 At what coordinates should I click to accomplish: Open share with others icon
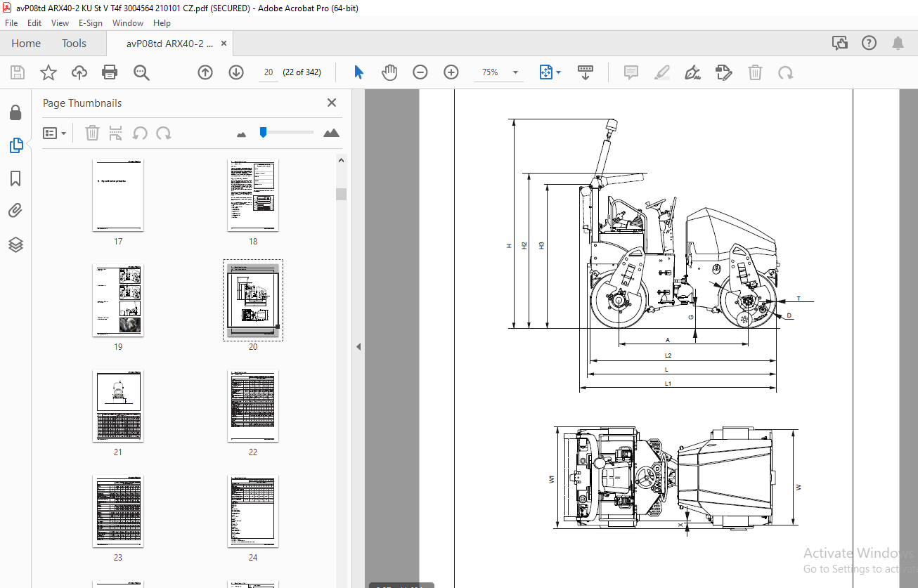tap(840, 44)
